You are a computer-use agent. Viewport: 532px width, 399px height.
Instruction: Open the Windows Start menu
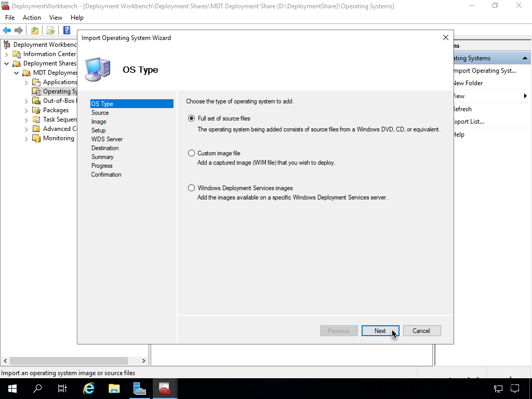[x=12, y=389]
